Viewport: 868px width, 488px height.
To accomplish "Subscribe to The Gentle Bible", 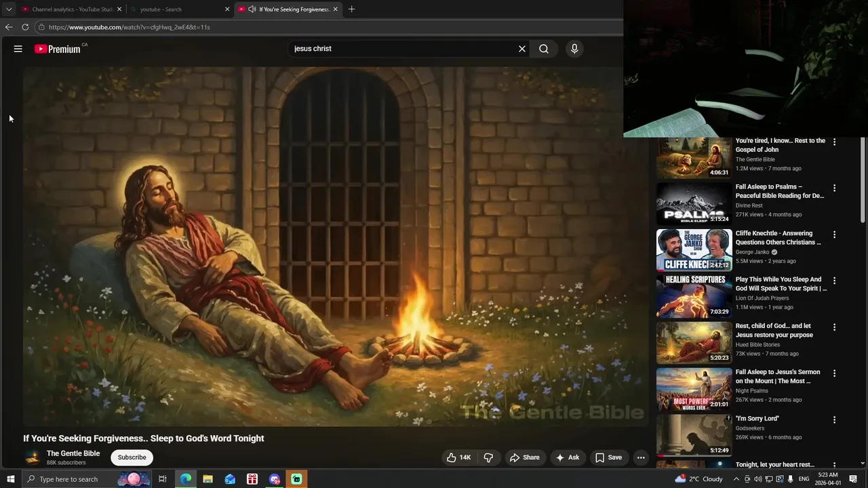I will [132, 457].
